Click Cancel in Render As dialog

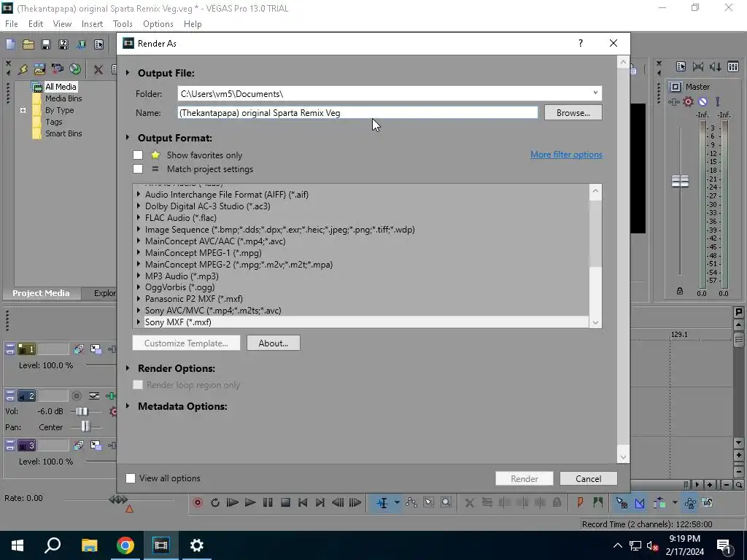[589, 478]
